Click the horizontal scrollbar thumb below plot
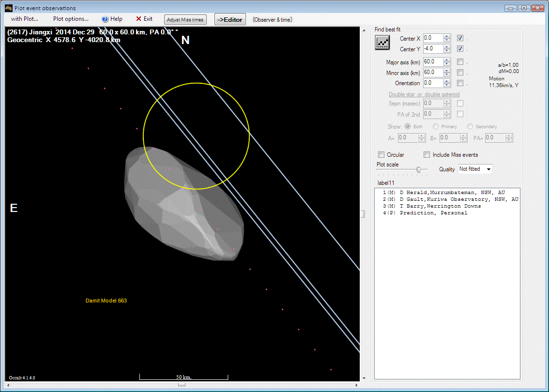 [182, 385]
